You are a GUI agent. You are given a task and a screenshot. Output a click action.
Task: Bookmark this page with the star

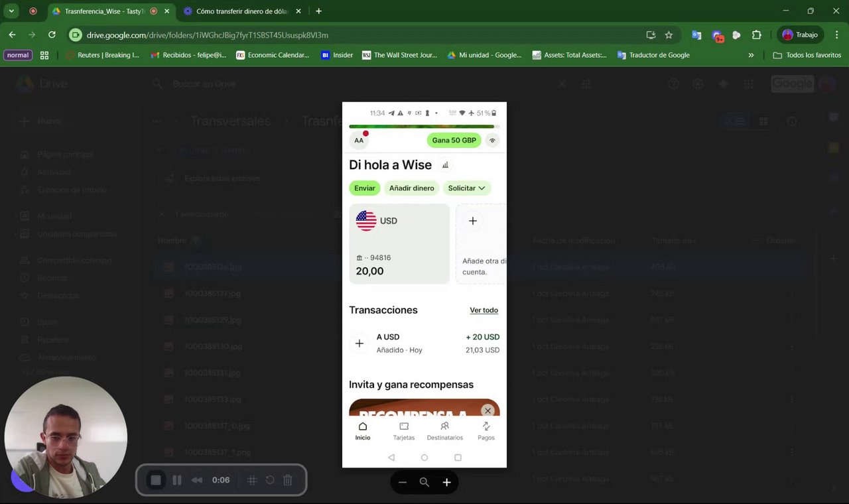tap(669, 35)
